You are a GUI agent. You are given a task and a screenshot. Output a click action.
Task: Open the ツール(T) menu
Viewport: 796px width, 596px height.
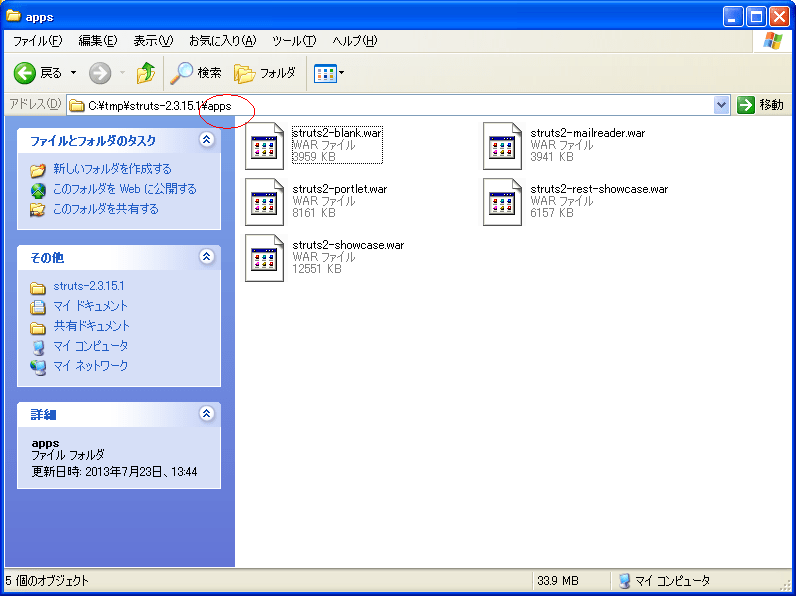pyautogui.click(x=294, y=41)
